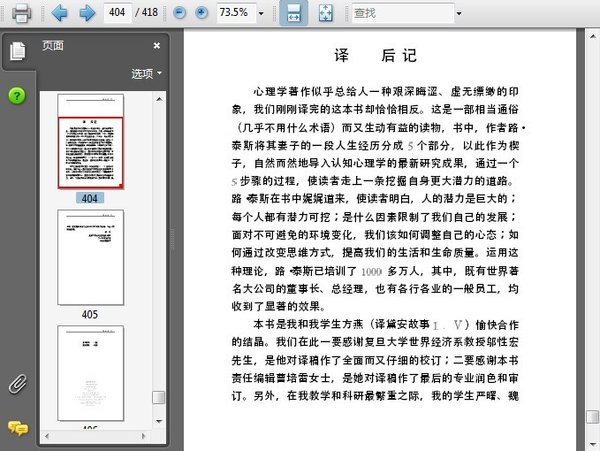Image resolution: width=600 pixels, height=451 pixels.
Task: Open the comments panel icon
Action: pyautogui.click(x=17, y=428)
